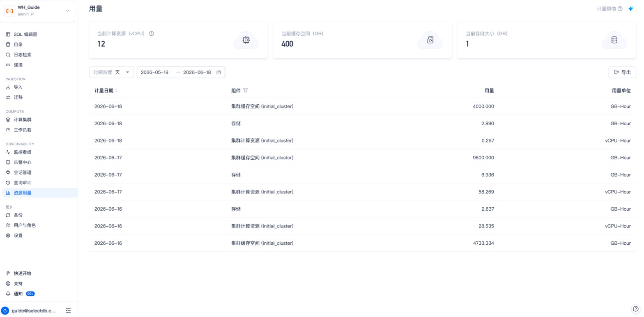Click the 6.936 storage usage cell
This screenshot has height=317, width=644.
[488, 175]
